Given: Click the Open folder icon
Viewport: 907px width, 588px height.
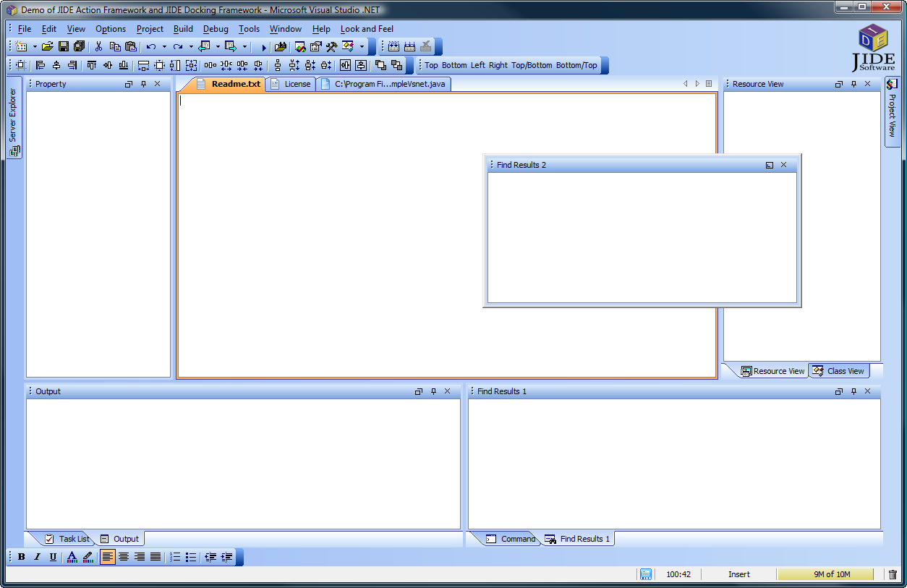Looking at the screenshot, I should [x=48, y=46].
